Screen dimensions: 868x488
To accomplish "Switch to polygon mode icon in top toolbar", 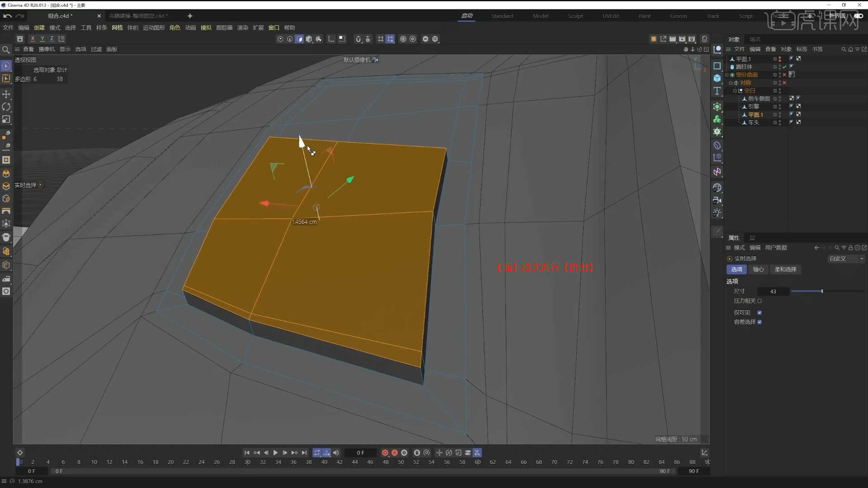I will (x=299, y=39).
